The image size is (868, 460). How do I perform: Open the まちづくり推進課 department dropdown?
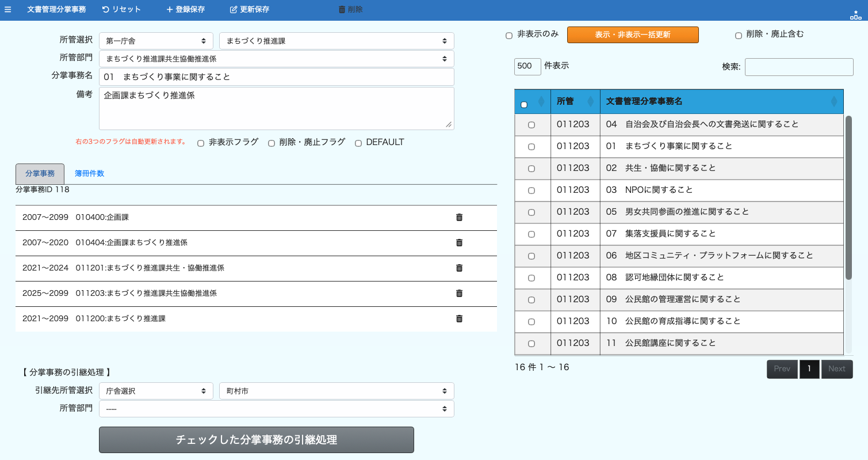coord(337,41)
